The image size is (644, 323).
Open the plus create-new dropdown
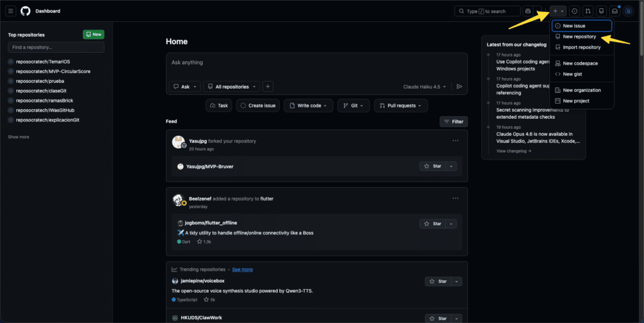[558, 11]
